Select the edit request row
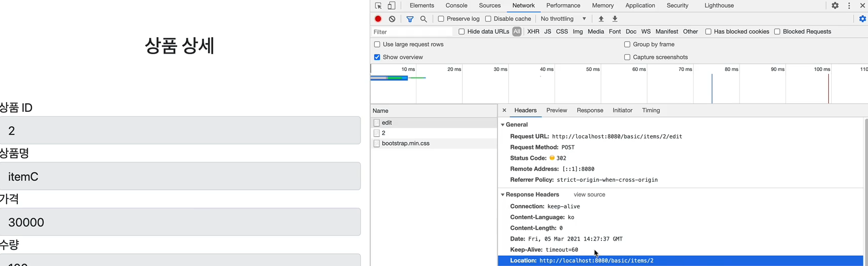The image size is (868, 266). (434, 123)
